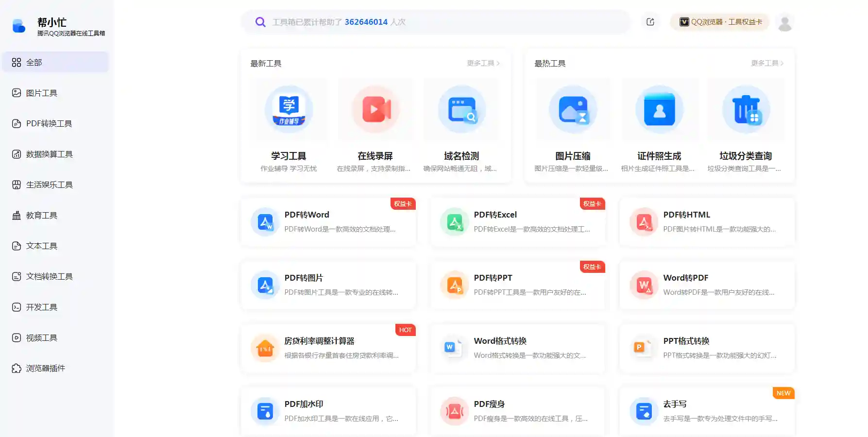This screenshot has width=868, height=437.
Task: Switch to PDF转换工具 category
Action: click(x=49, y=123)
